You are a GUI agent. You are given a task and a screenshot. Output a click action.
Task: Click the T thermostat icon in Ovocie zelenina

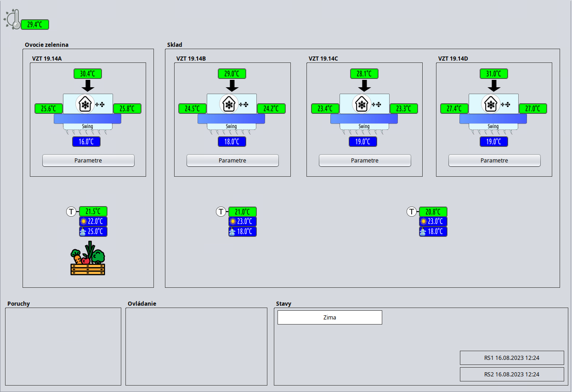pos(71,212)
